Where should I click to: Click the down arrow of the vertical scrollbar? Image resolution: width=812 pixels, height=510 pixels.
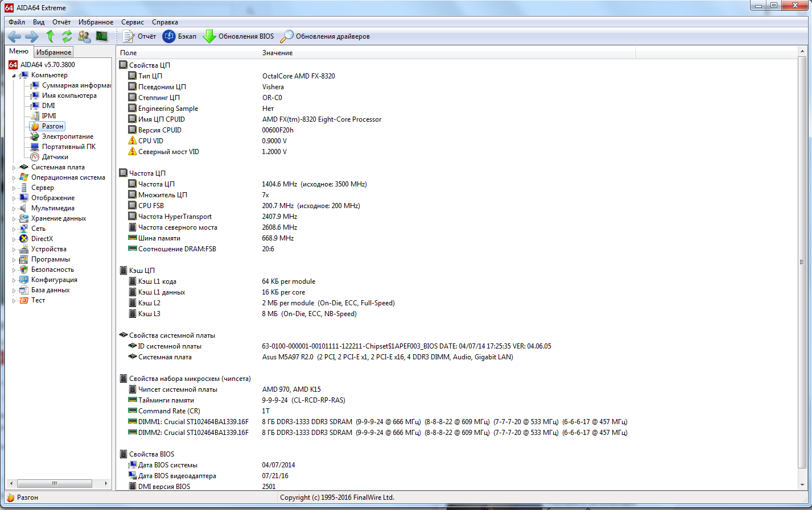tap(802, 485)
